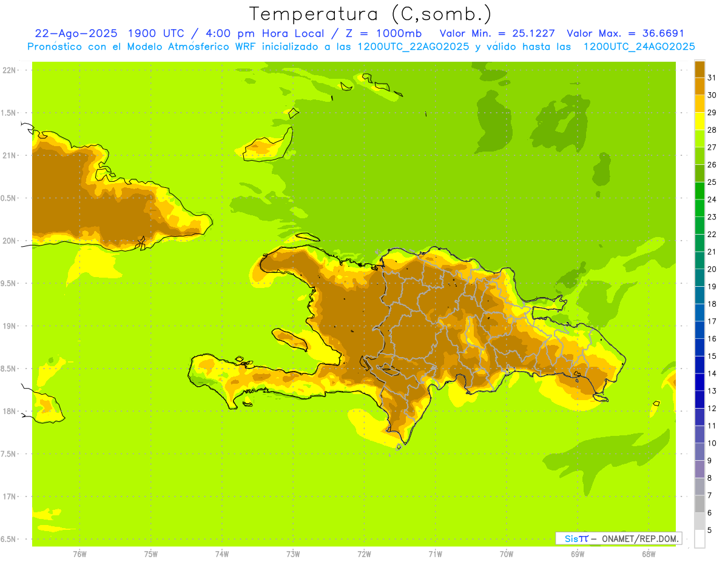Screen dimensions: 728x562
Task: Click the "8.5N" latitude label
Action: tap(8, 369)
